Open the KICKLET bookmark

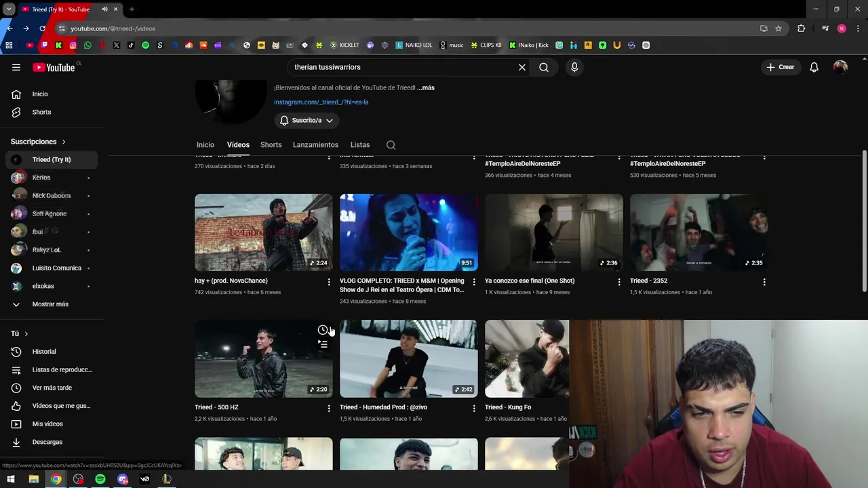344,45
